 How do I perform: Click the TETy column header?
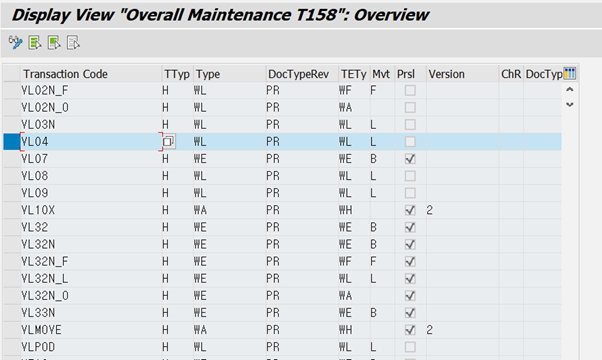coord(354,74)
